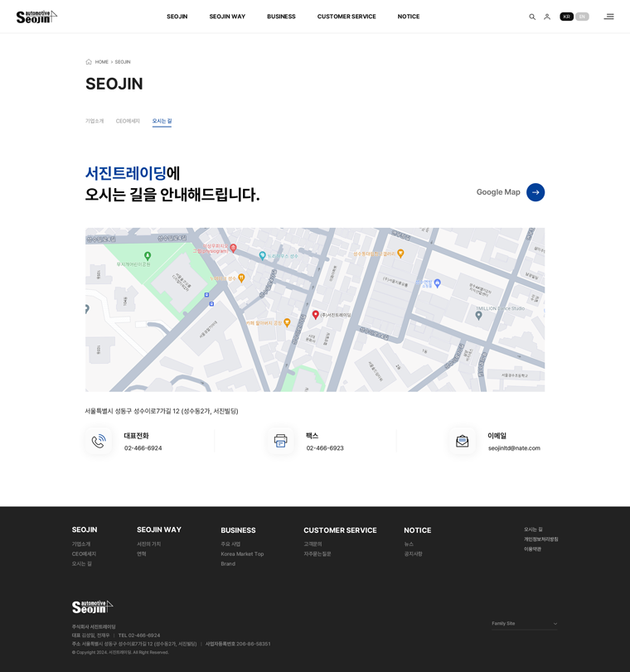Click the teal shop marker on map
630x672 pixels.
(262, 256)
